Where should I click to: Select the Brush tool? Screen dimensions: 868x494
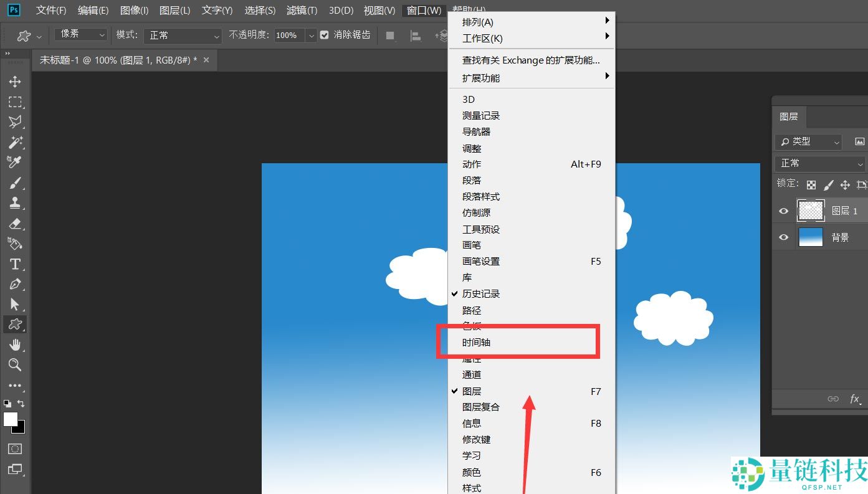pyautogui.click(x=15, y=183)
